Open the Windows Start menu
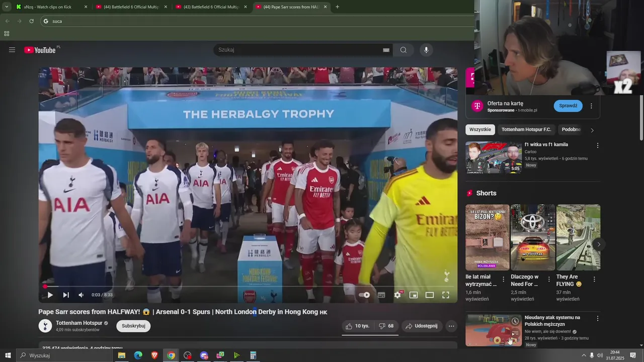Image resolution: width=644 pixels, height=362 pixels. tap(8, 355)
